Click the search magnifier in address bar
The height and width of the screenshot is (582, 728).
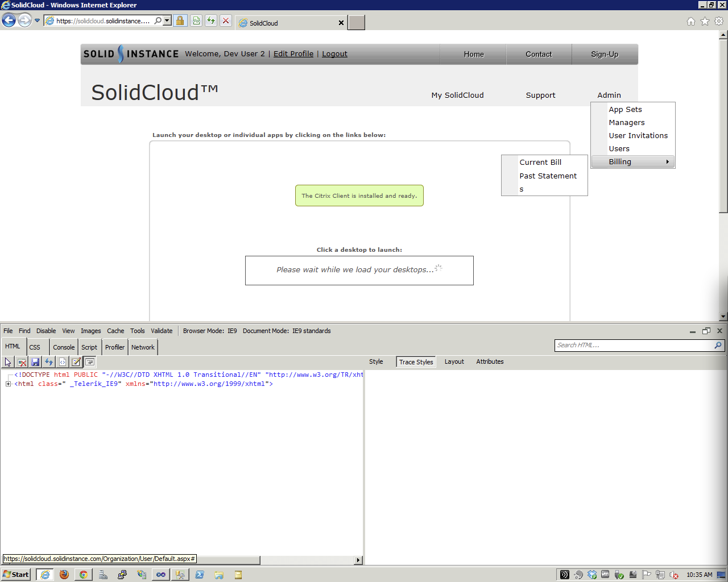(x=158, y=21)
